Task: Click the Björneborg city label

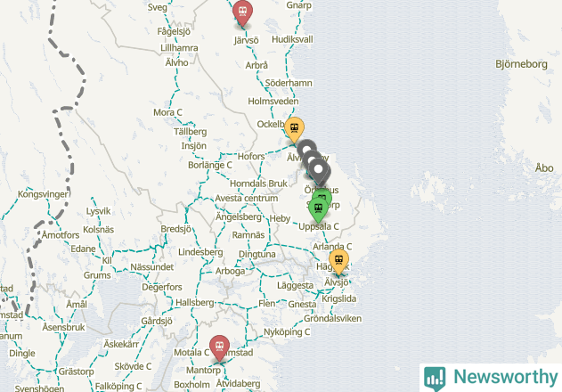Action: (522, 64)
